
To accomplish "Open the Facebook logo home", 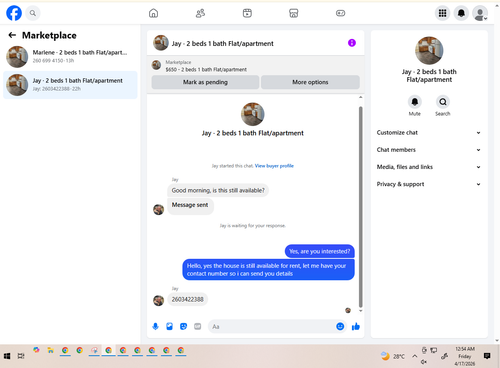I will pos(14,13).
